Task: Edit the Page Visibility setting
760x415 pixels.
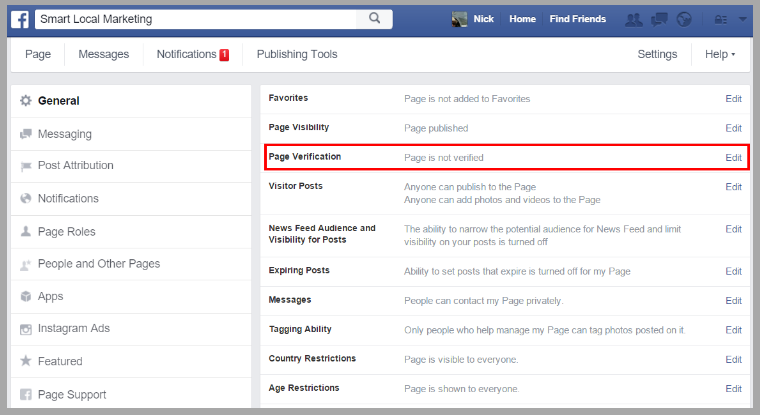Action: click(x=733, y=128)
